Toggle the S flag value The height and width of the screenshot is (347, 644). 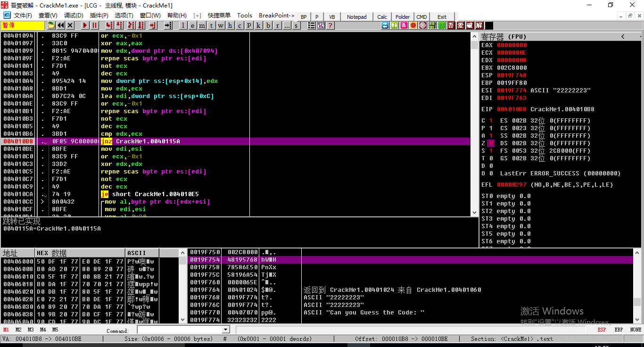[491, 151]
